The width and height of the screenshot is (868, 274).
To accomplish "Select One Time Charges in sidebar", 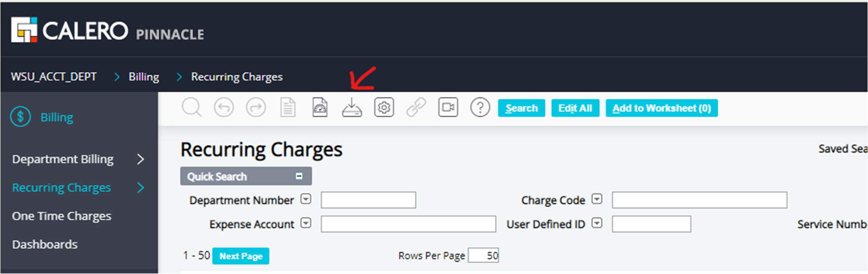I will 62,216.
